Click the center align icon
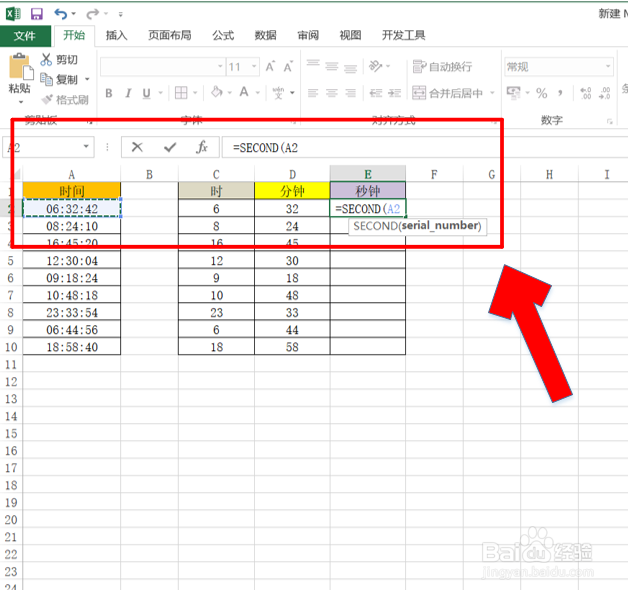The image size is (628, 594). [332, 93]
